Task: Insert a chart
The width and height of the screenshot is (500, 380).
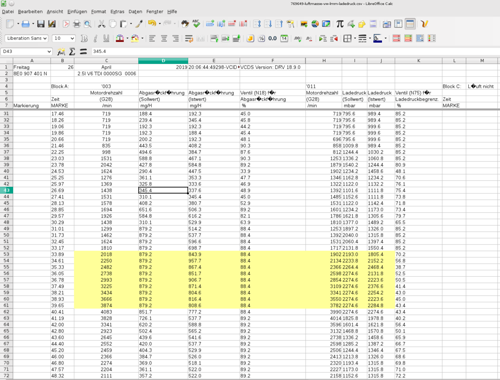Action: (x=315, y=24)
